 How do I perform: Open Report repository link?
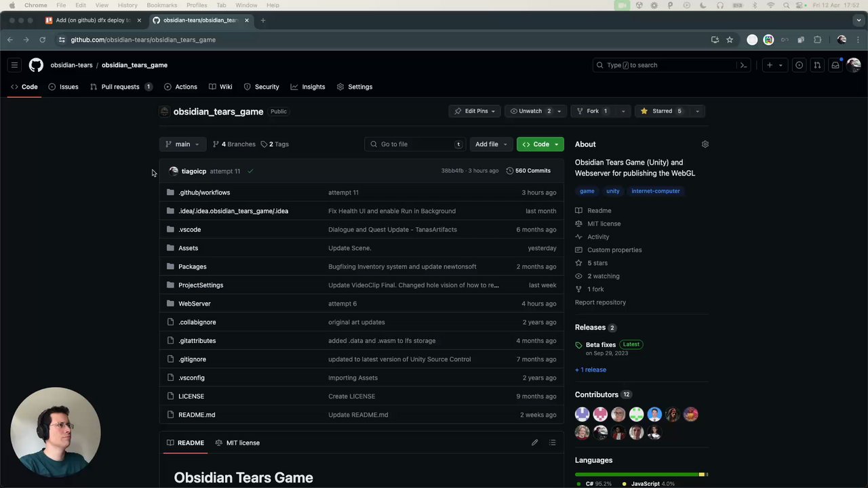point(600,302)
